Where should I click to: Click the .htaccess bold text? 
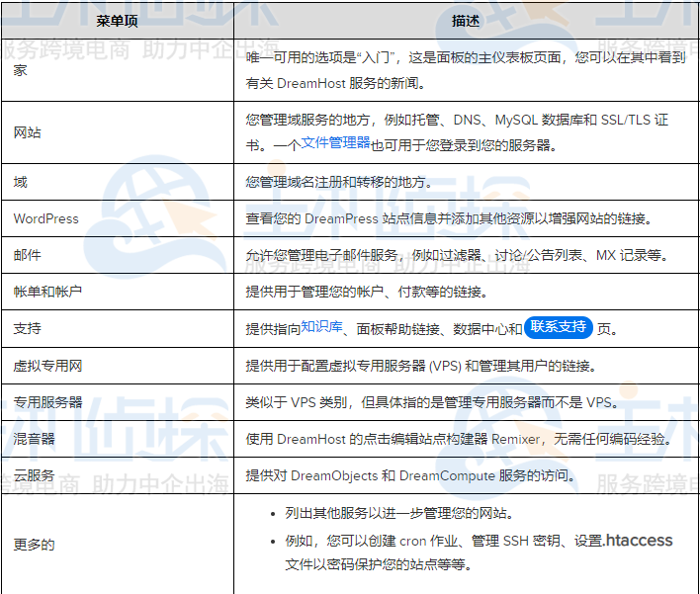[639, 541]
